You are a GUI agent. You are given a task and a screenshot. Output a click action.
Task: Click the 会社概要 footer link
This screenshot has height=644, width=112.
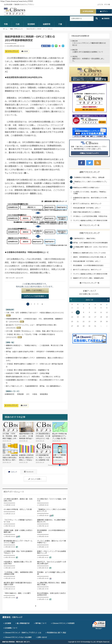8,623
